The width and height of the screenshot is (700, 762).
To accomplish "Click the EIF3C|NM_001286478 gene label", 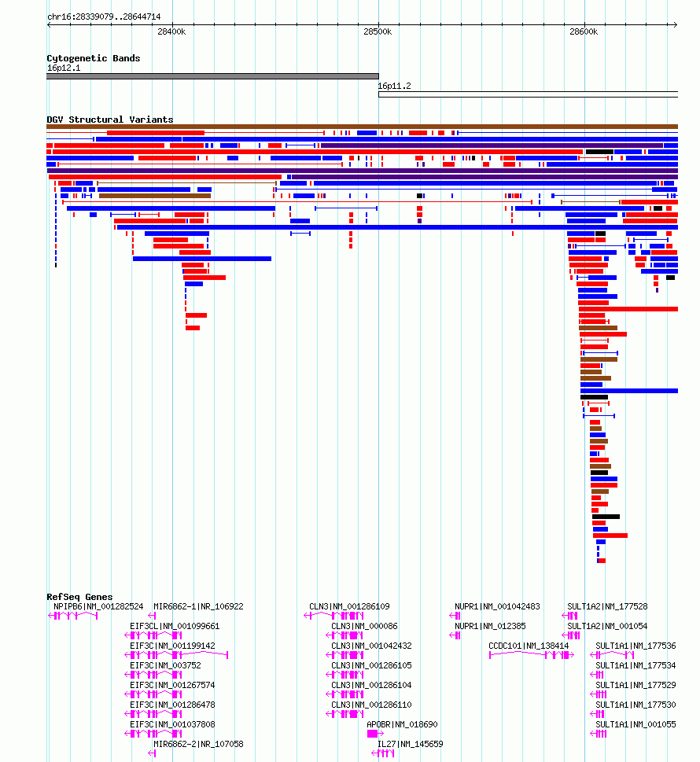I will click(x=172, y=705).
